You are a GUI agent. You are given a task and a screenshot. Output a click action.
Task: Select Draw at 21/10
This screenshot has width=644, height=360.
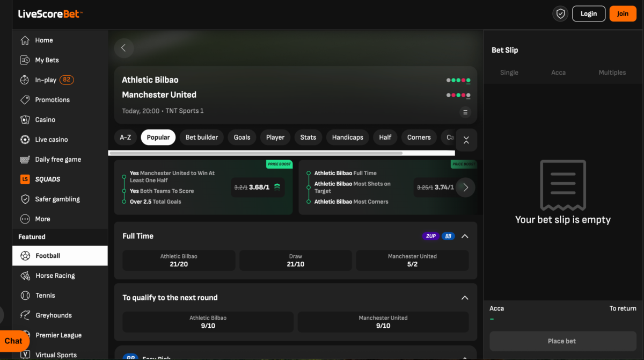point(296,260)
